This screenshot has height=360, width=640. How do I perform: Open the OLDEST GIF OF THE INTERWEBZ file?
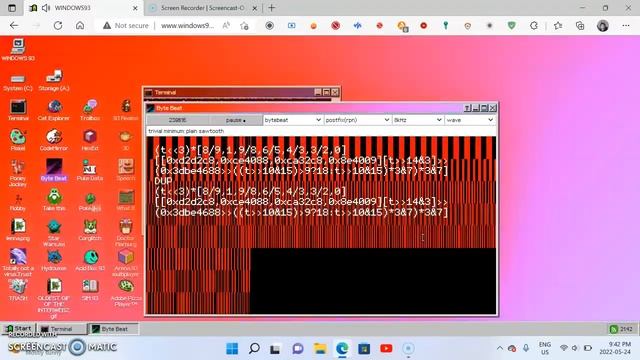(53, 299)
